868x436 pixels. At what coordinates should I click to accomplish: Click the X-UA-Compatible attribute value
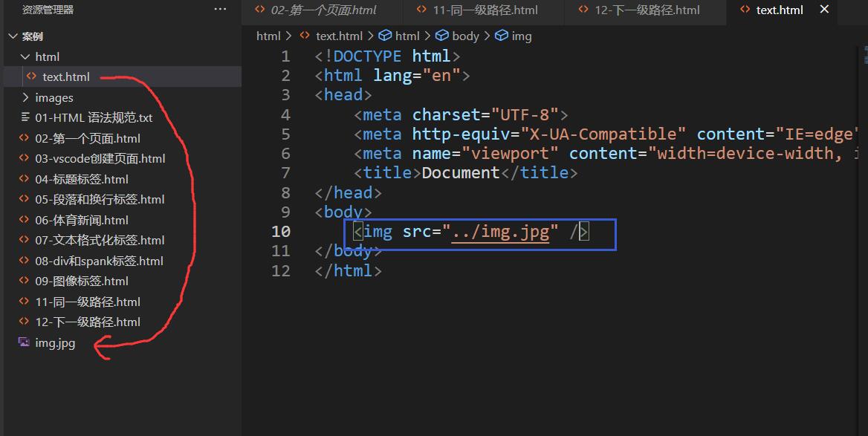(x=603, y=134)
